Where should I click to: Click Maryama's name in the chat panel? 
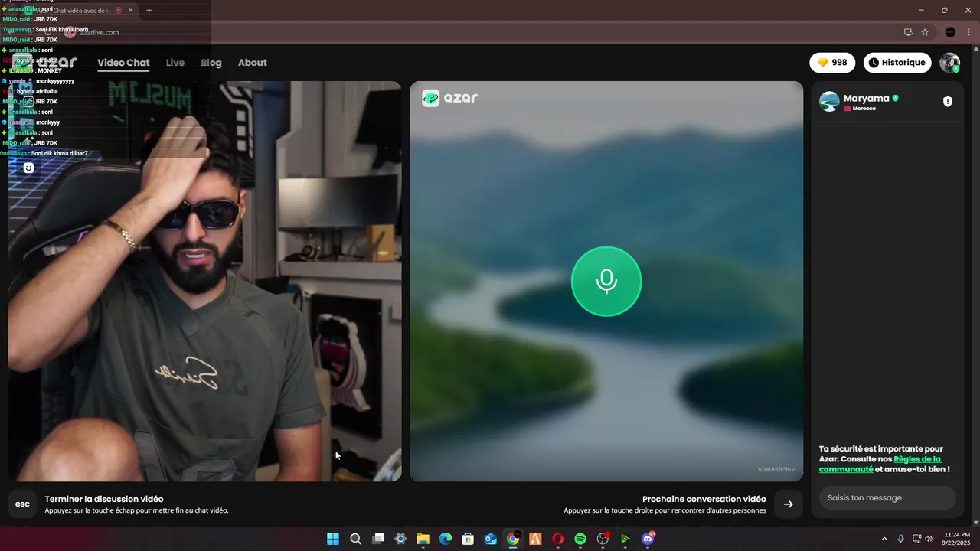click(866, 98)
